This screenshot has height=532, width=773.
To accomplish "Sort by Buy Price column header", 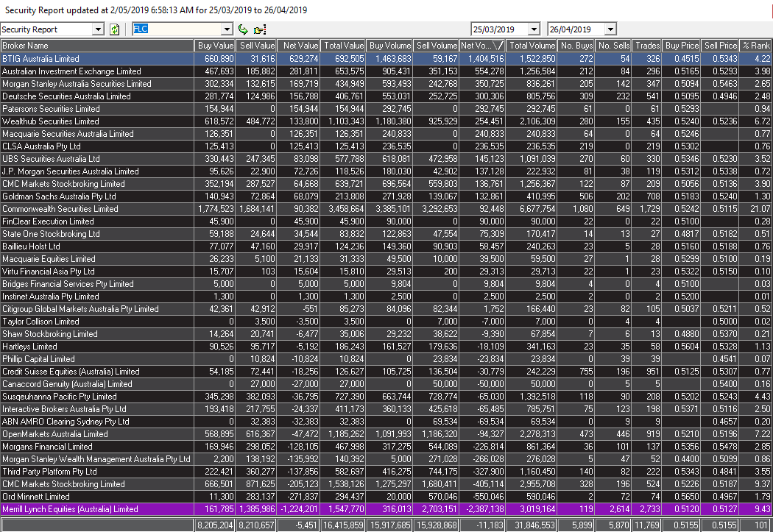I will [x=681, y=46].
